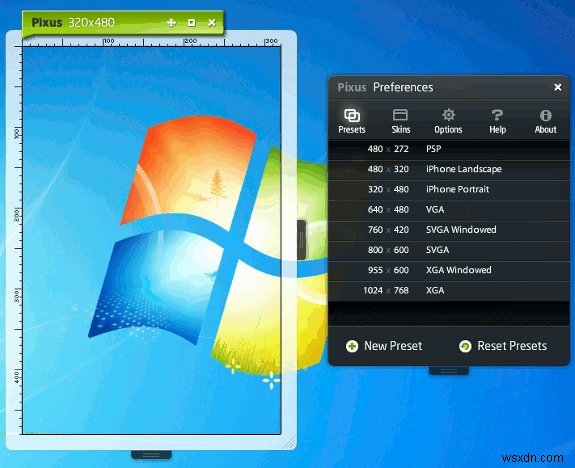The image size is (575, 468).
Task: Select the iPhone Landscape preset
Action: (x=449, y=169)
